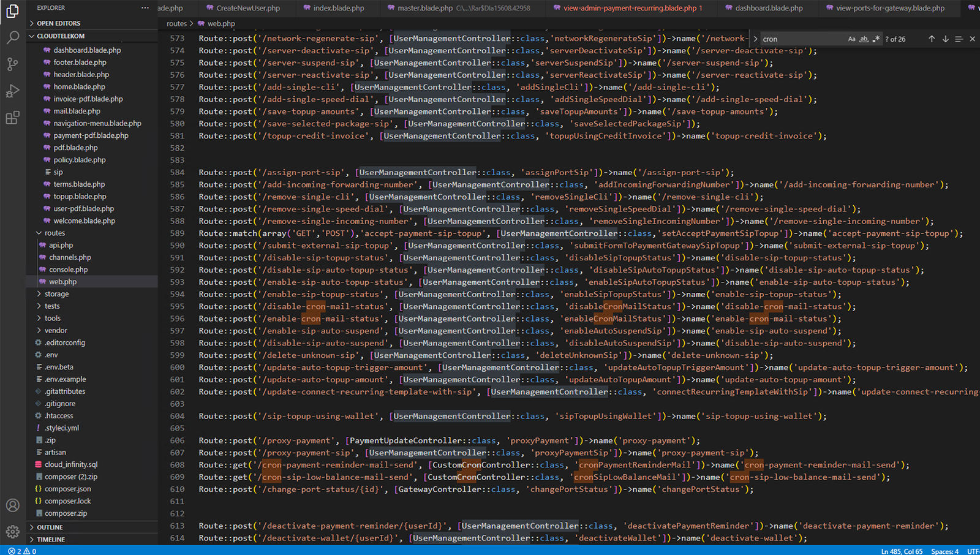Expand the Outline section

92,527
